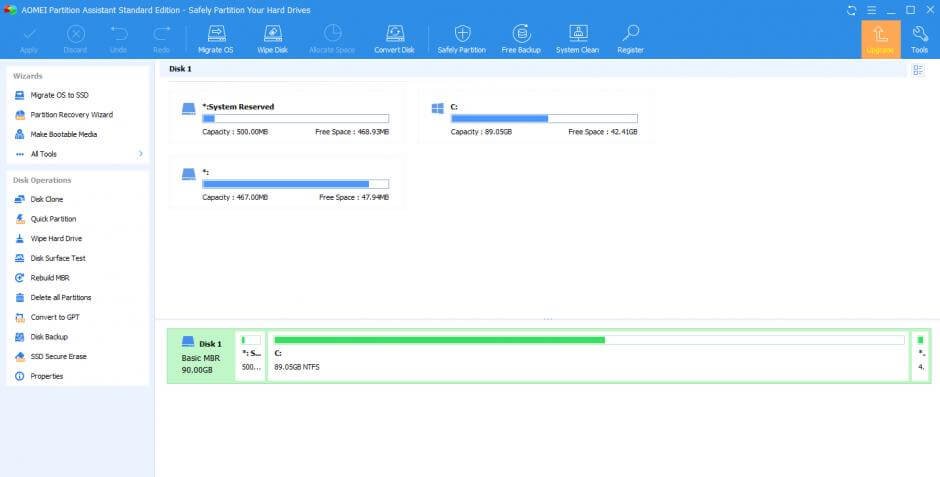This screenshot has height=477, width=940.
Task: Click the Windows logo on C: card
Action: coord(438,108)
